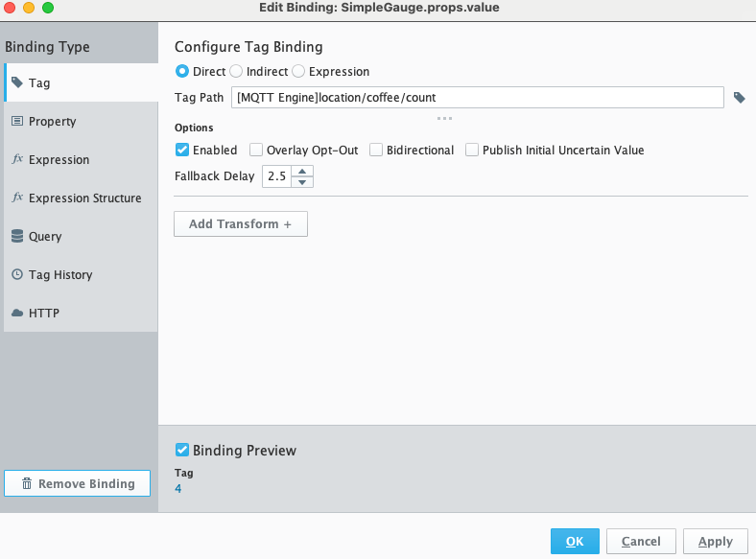Click the Expression Structure fx icon
Image resolution: width=756 pixels, height=559 pixels.
pyautogui.click(x=17, y=198)
